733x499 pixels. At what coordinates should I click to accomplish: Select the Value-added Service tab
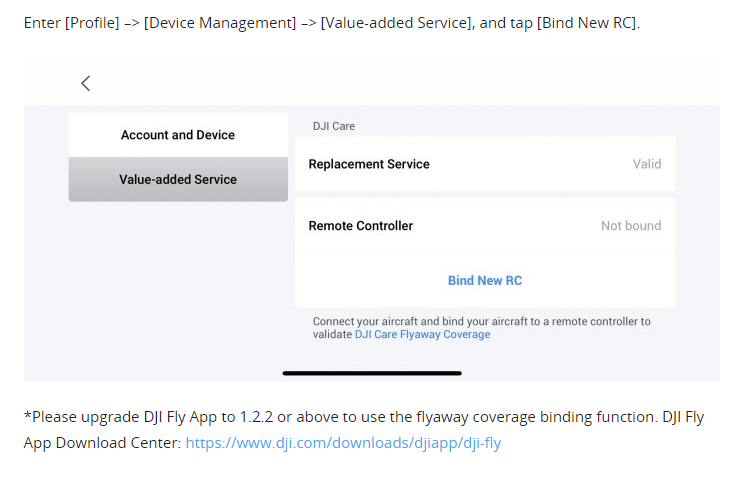coord(178,180)
